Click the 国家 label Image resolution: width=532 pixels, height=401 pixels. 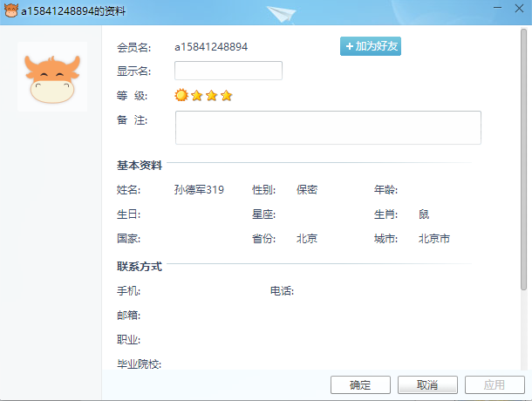pos(128,239)
